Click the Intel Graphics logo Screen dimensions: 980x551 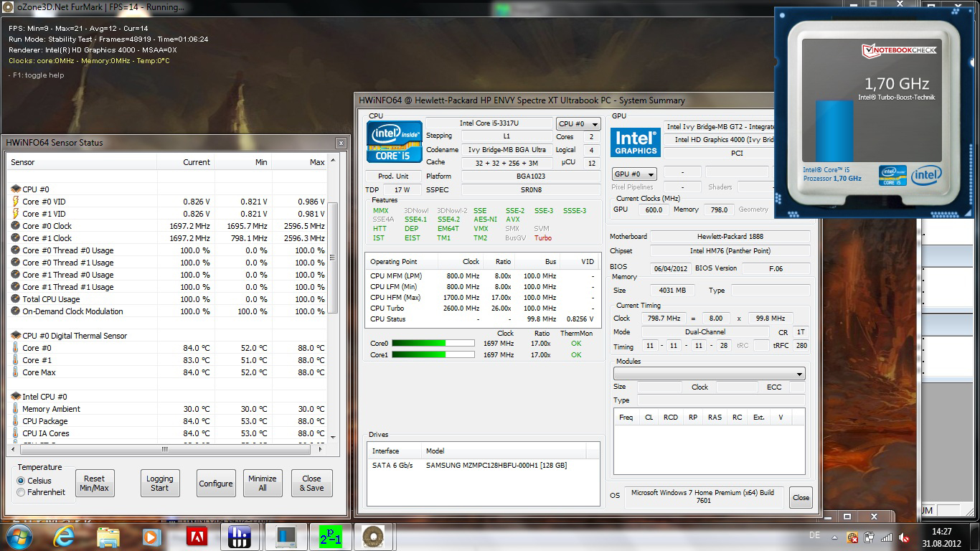[x=635, y=142]
